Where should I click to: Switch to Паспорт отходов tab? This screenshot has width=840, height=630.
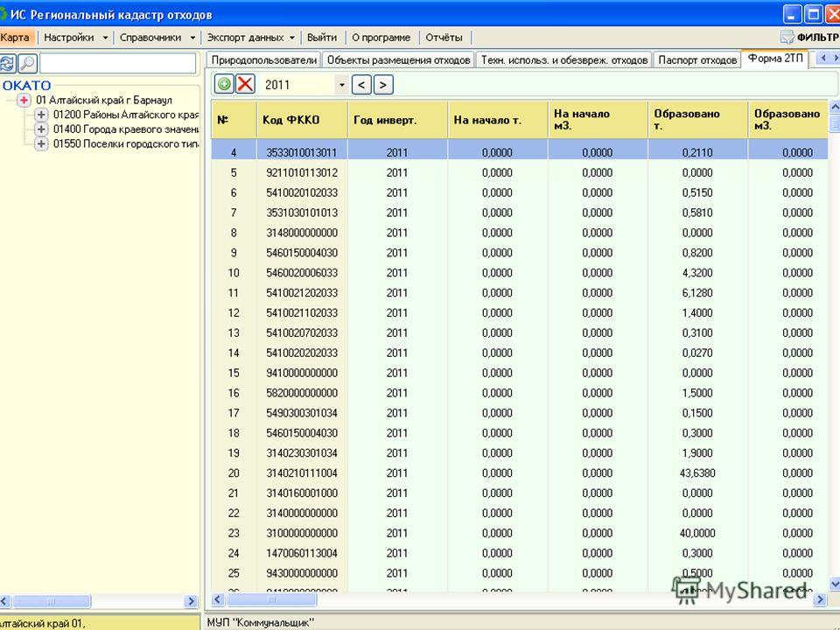click(x=697, y=60)
